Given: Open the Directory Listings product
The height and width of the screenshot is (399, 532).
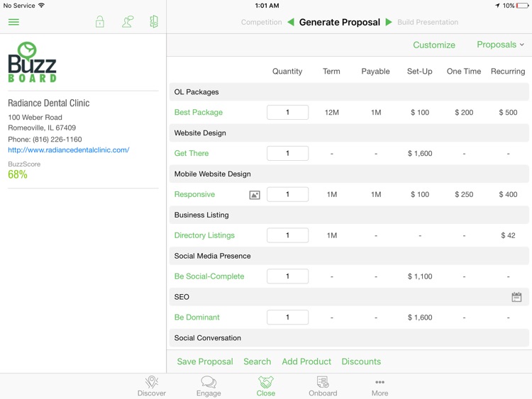Looking at the screenshot, I should point(204,235).
